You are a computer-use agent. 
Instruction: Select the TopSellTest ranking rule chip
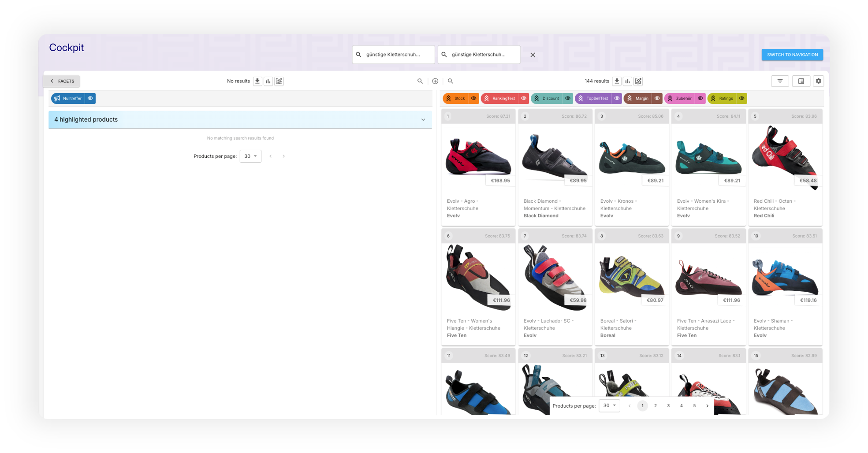pos(593,98)
